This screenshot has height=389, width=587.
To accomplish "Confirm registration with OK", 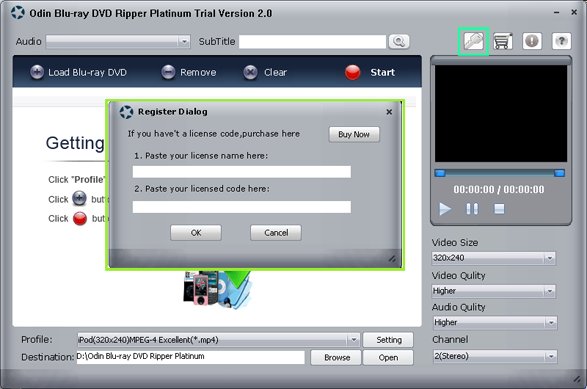I will pos(196,233).
